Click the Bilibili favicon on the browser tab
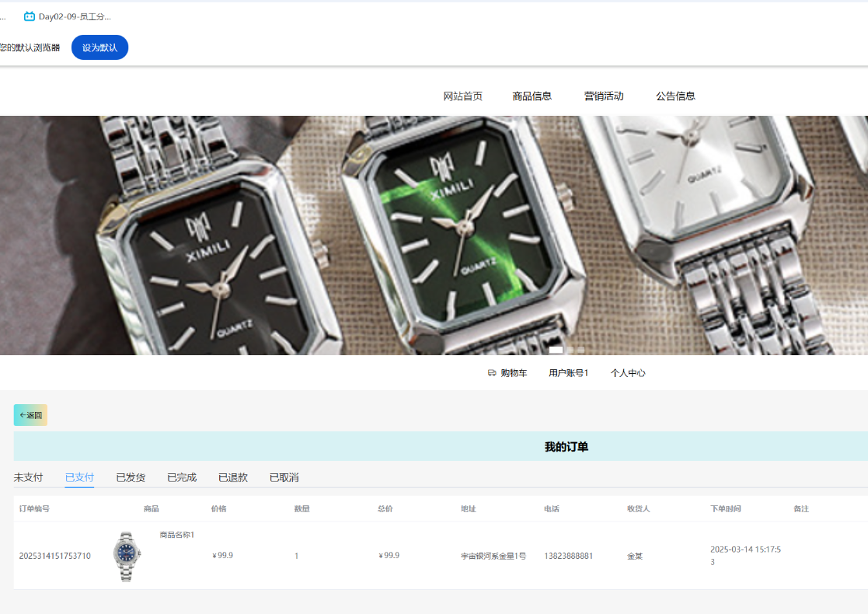This screenshot has height=614, width=868. tap(30, 16)
